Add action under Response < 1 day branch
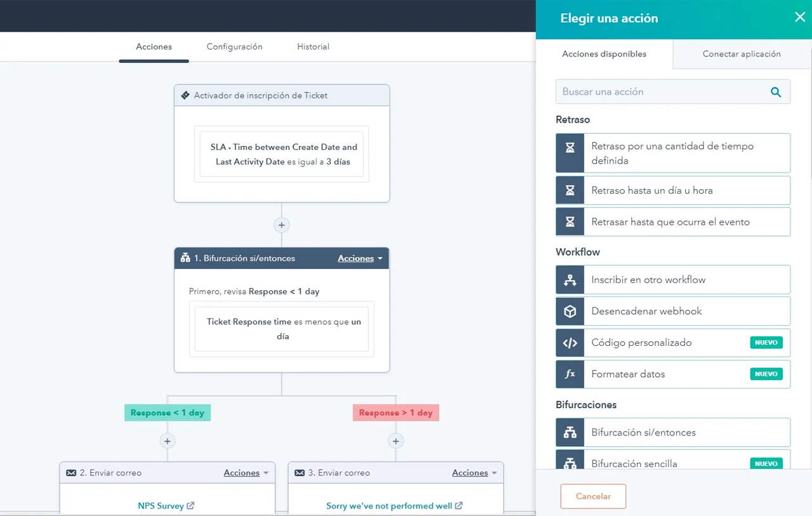Image resolution: width=812 pixels, height=516 pixels. click(x=167, y=441)
